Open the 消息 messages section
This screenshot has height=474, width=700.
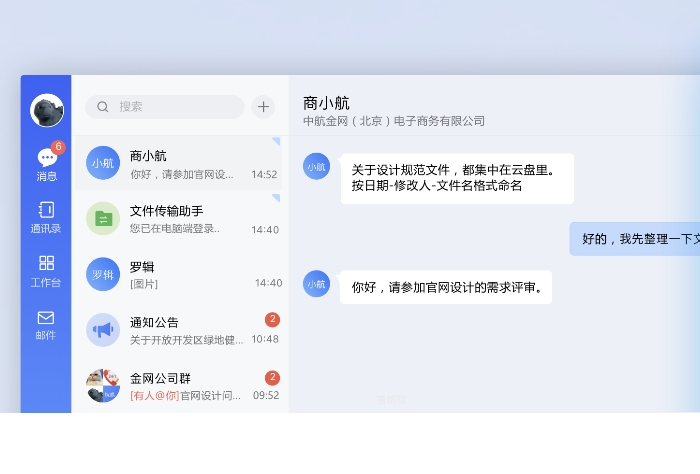click(x=47, y=163)
